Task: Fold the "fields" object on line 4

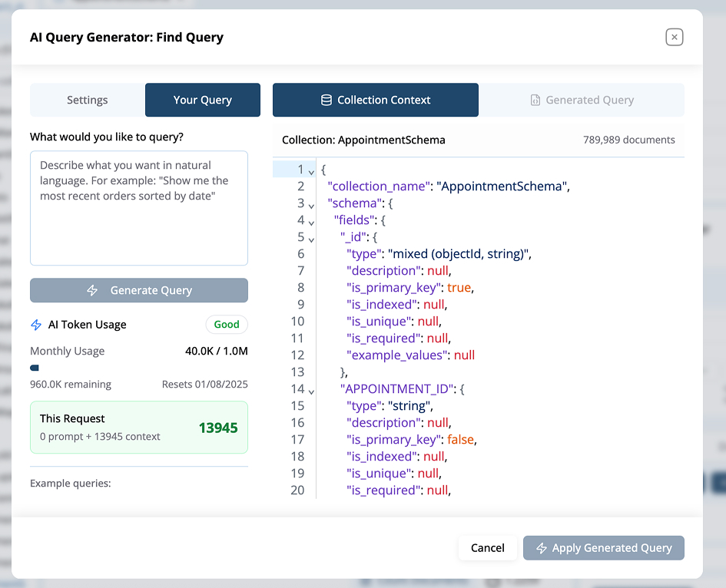Action: click(311, 222)
